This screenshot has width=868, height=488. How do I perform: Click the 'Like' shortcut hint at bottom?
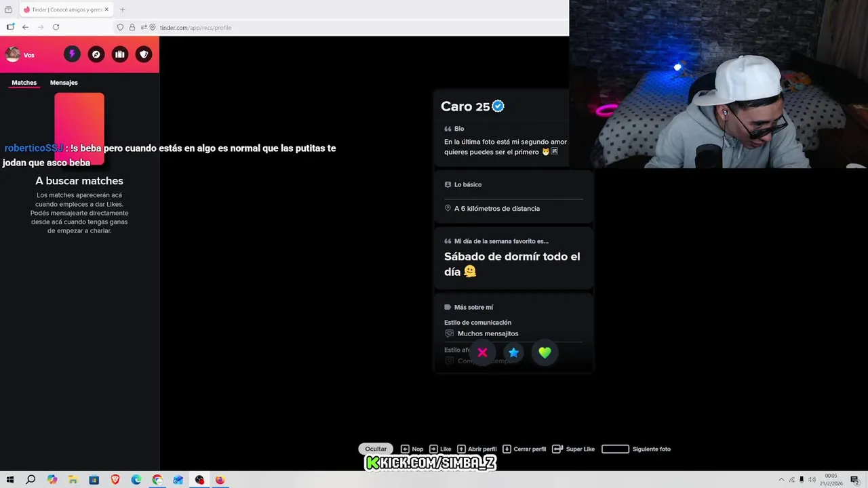tap(440, 449)
